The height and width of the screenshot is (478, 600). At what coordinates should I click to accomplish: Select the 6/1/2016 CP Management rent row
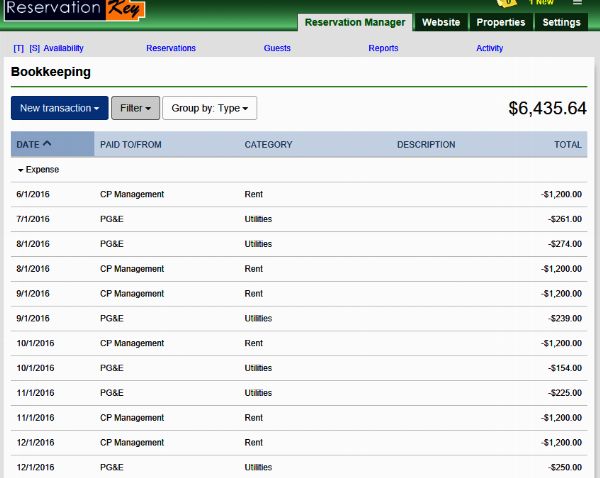click(298, 194)
